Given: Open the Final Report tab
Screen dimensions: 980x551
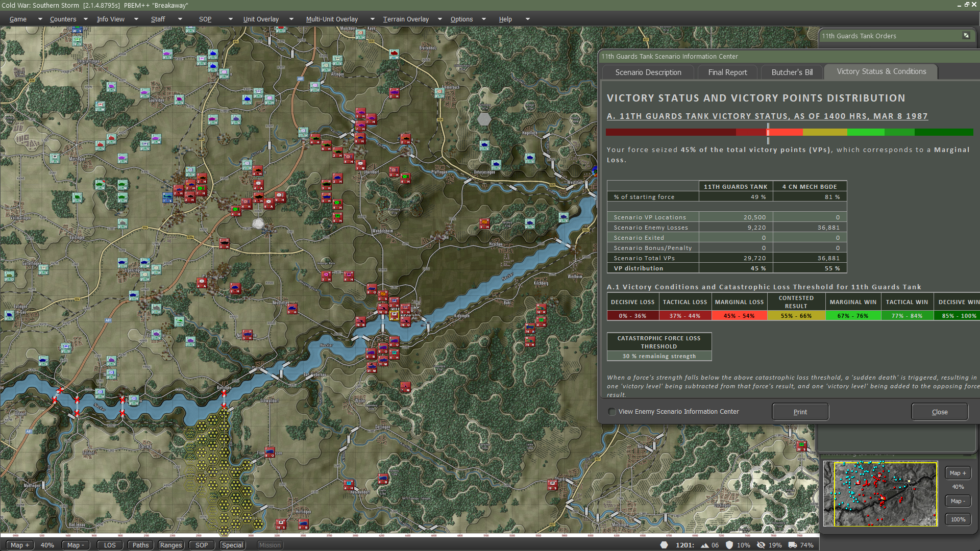Looking at the screenshot, I should 727,72.
